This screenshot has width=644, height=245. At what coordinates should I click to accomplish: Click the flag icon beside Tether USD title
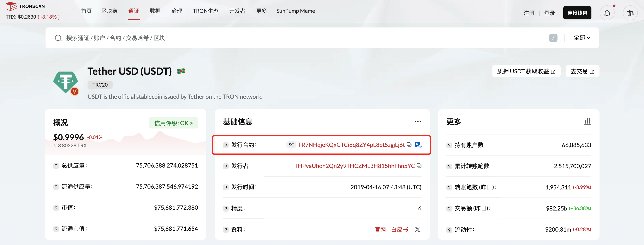[x=181, y=71]
